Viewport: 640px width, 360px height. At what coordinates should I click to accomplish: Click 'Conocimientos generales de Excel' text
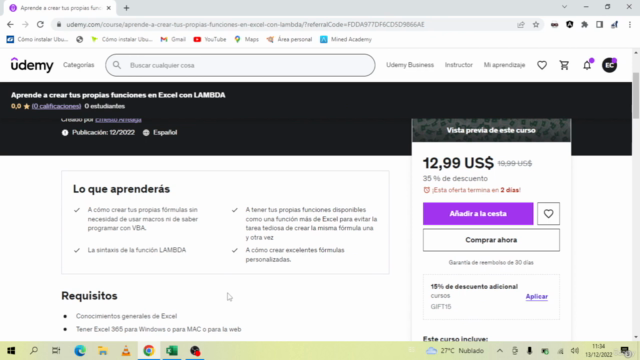pos(126,316)
